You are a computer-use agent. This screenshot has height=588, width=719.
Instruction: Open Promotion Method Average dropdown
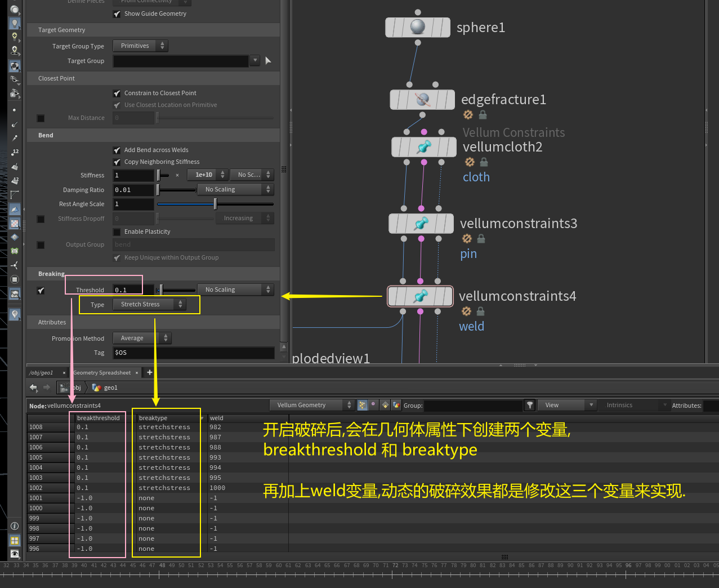(x=142, y=338)
